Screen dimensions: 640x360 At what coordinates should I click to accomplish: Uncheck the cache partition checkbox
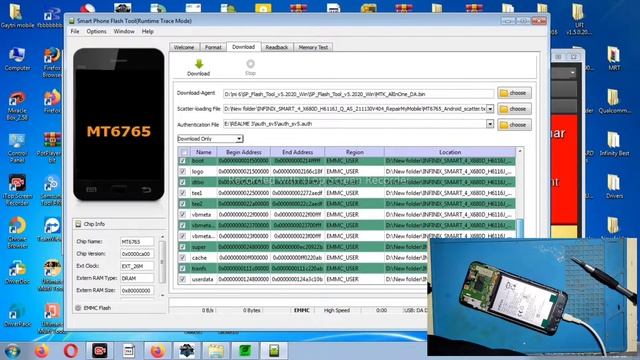[183, 258]
